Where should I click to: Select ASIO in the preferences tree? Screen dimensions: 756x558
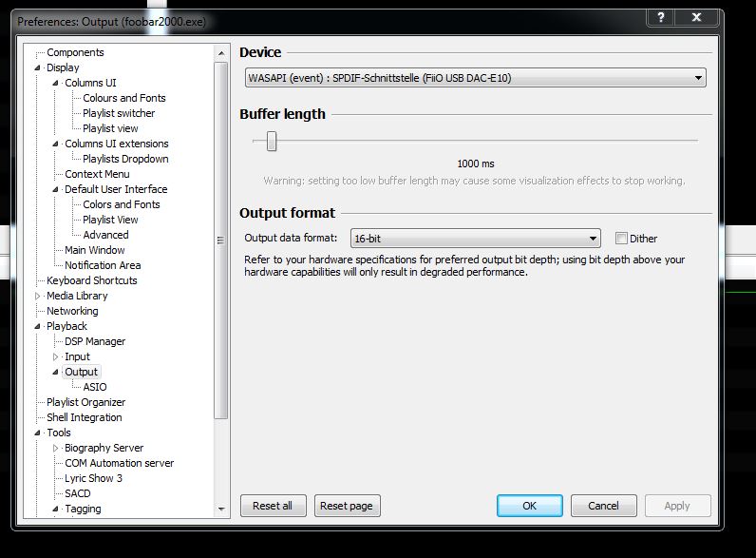pyautogui.click(x=95, y=387)
